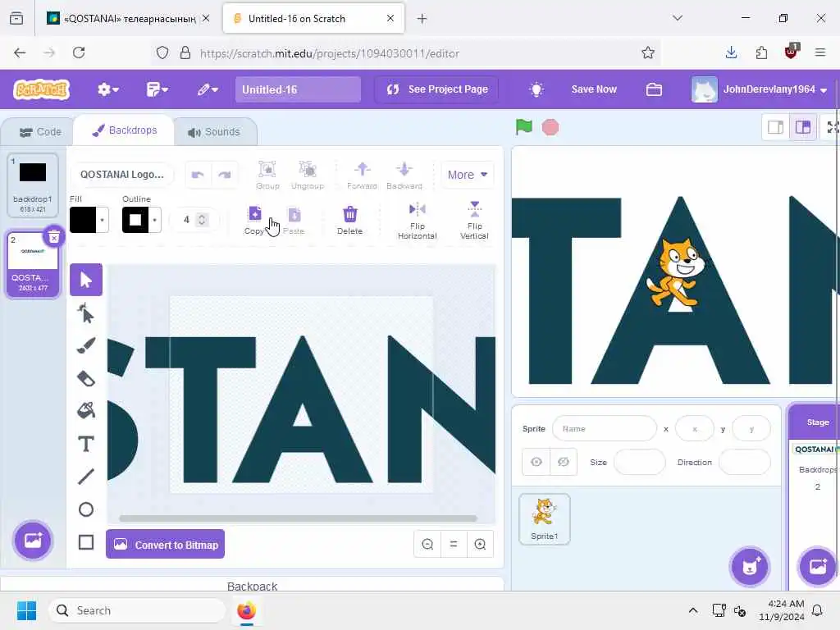Switch to the Sounds tab

pyautogui.click(x=214, y=132)
